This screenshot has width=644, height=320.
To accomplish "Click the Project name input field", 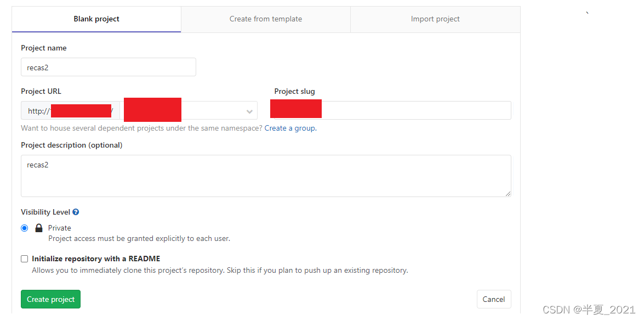I will pyautogui.click(x=109, y=67).
